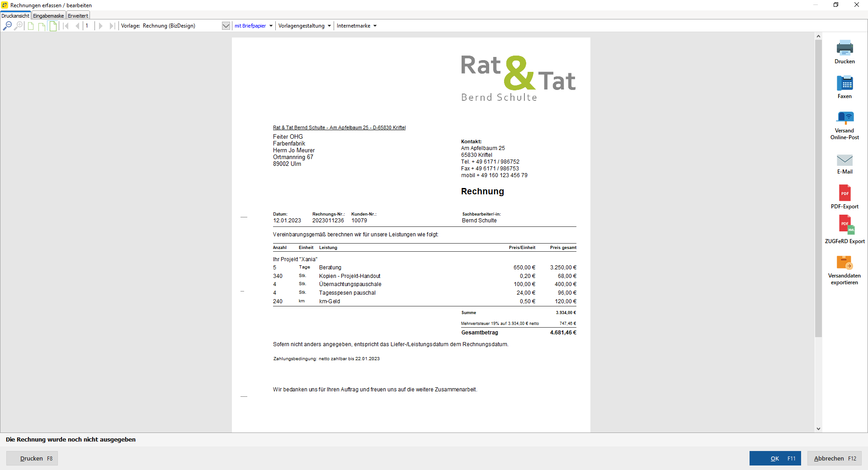
Task: Click the page number field
Action: pos(87,26)
